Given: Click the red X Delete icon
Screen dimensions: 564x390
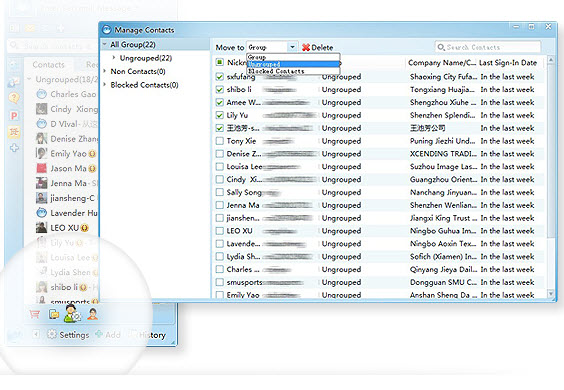Looking at the screenshot, I should tap(306, 47).
